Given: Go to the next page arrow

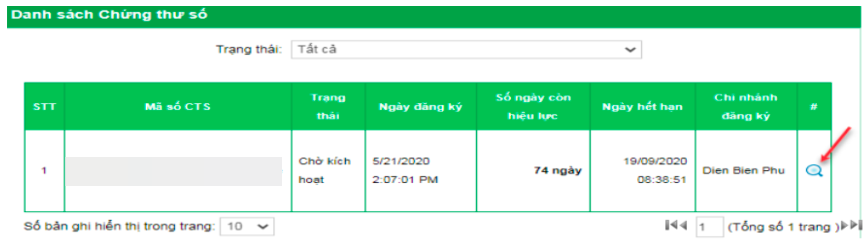Looking at the screenshot, I should tap(845, 225).
